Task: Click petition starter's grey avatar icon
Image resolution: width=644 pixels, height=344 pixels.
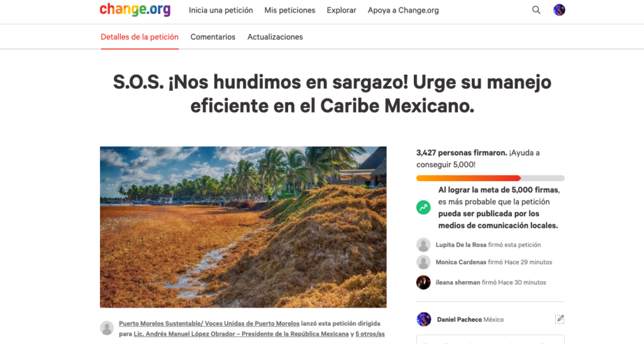Action: coord(107,328)
